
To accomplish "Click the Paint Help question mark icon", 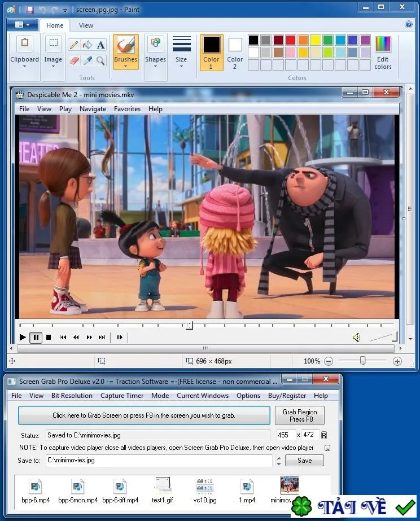I will coord(409,24).
